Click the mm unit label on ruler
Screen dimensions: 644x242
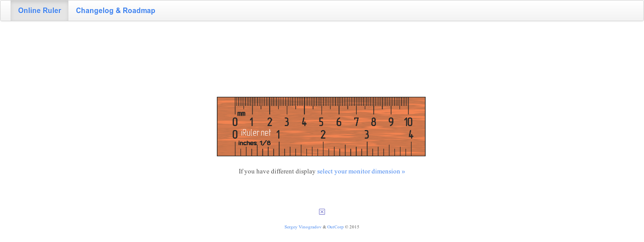(242, 114)
